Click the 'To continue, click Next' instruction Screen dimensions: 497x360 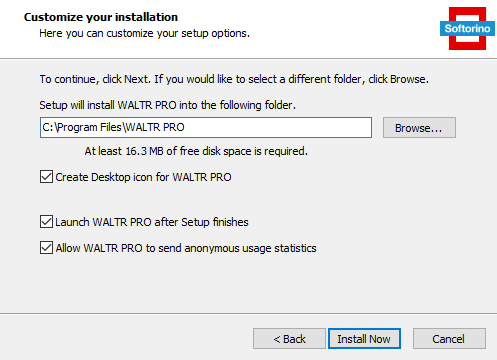pos(234,79)
